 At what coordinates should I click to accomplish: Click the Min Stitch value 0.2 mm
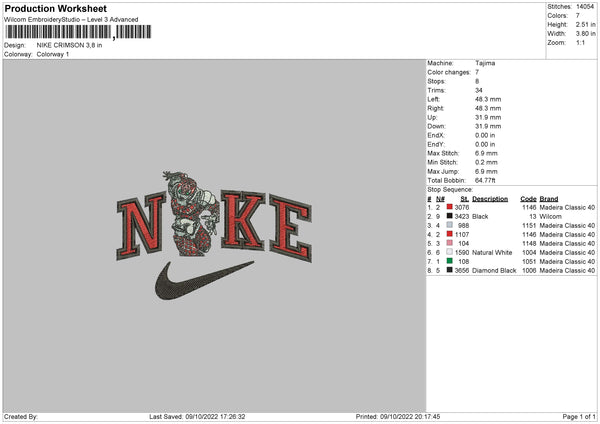click(486, 162)
